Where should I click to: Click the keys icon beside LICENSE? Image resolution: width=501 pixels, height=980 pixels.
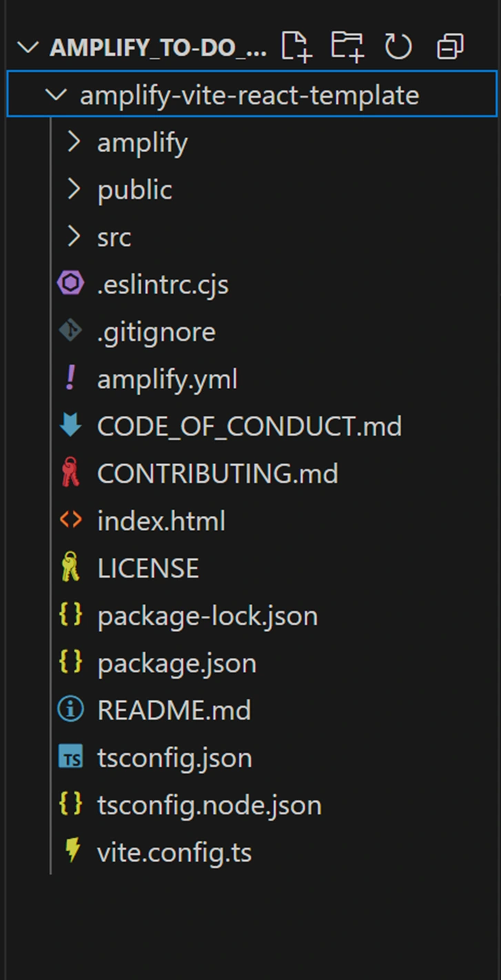click(70, 568)
